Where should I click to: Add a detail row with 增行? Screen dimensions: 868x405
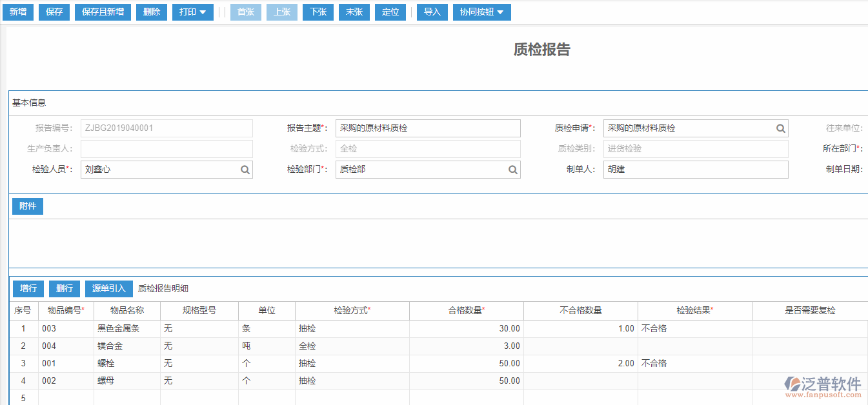pos(28,288)
